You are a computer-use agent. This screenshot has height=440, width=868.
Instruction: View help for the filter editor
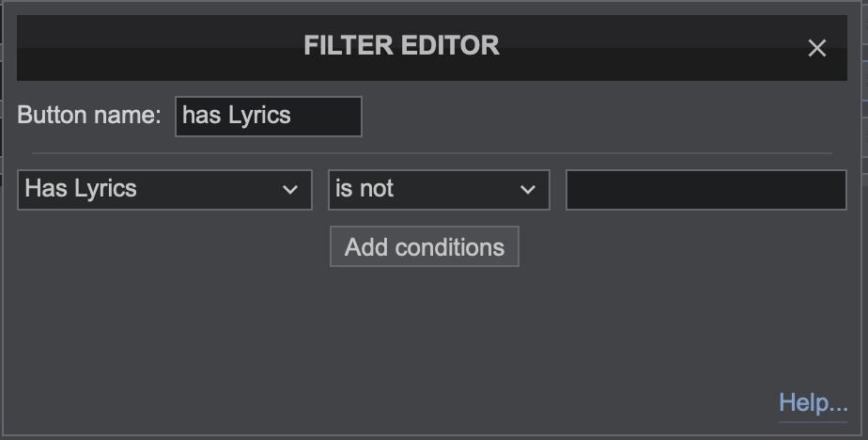[813, 403]
